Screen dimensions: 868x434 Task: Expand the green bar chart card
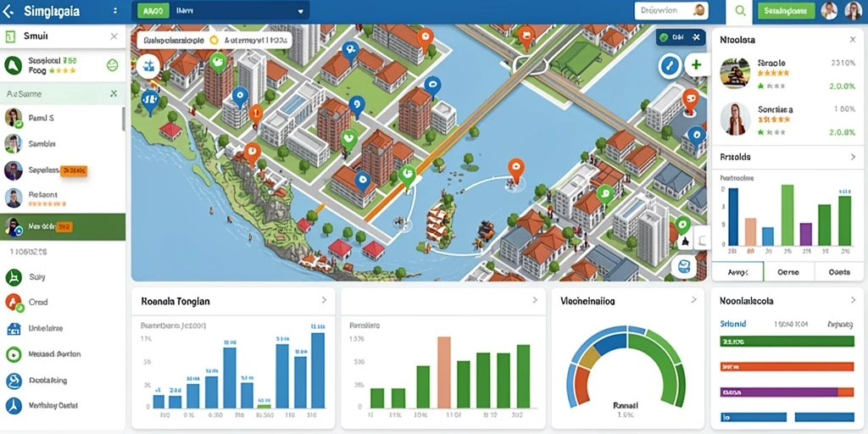[x=535, y=300]
